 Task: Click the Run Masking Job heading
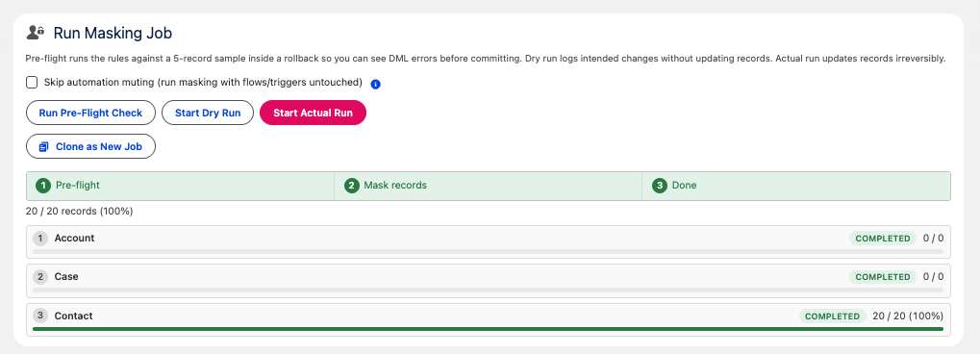tap(113, 33)
